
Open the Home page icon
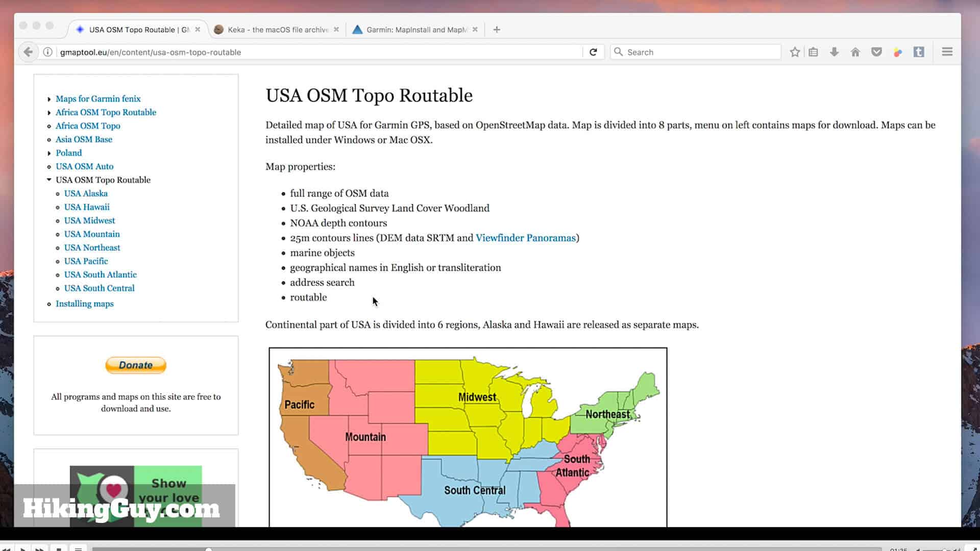[x=855, y=52]
